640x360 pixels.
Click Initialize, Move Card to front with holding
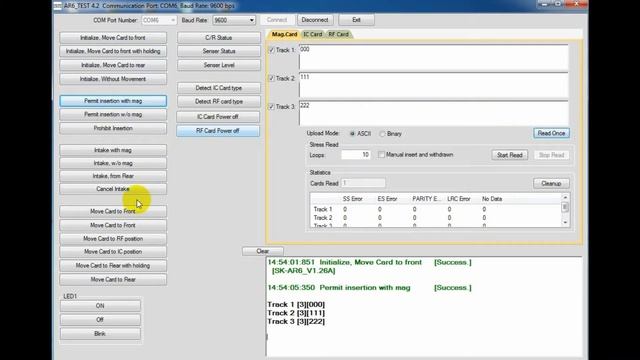[x=113, y=51]
